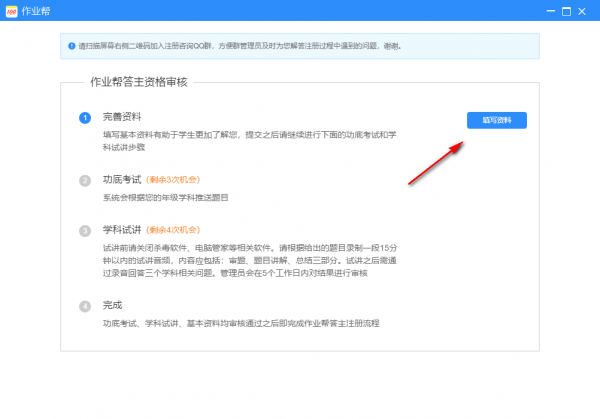Maximize the 作业帮 window
Screen dimensions: 600x419
click(565, 12)
